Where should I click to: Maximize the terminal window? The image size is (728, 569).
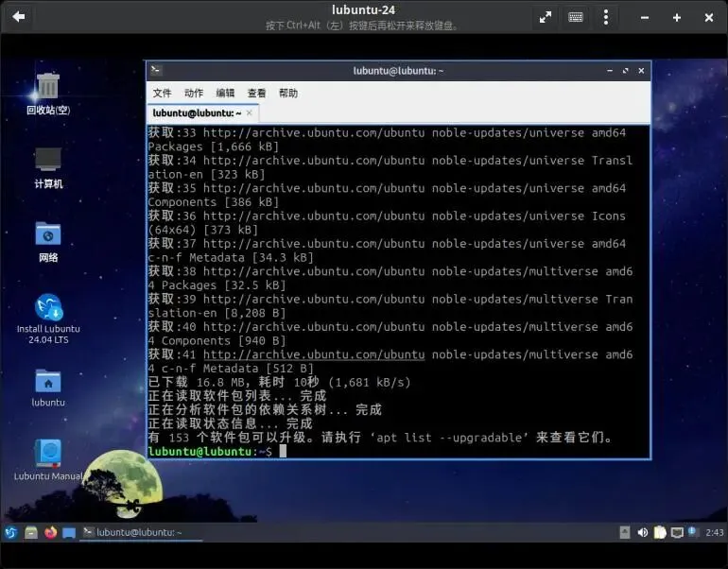(625, 71)
